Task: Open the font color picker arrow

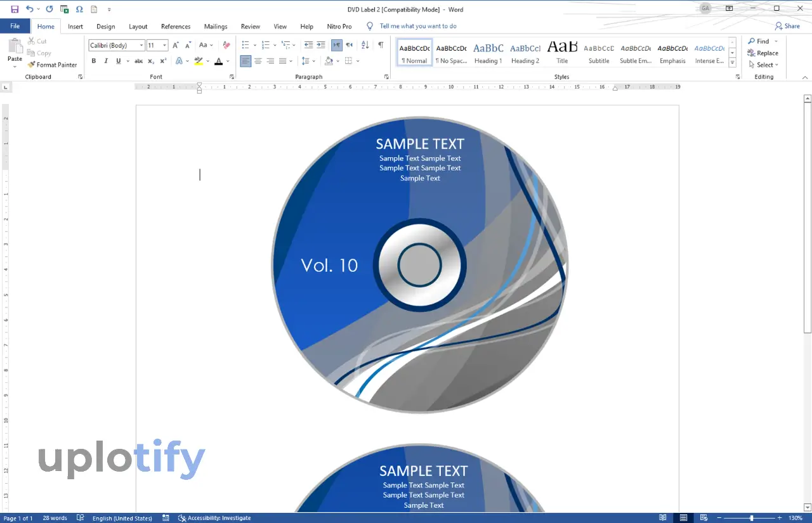Action: click(229, 61)
